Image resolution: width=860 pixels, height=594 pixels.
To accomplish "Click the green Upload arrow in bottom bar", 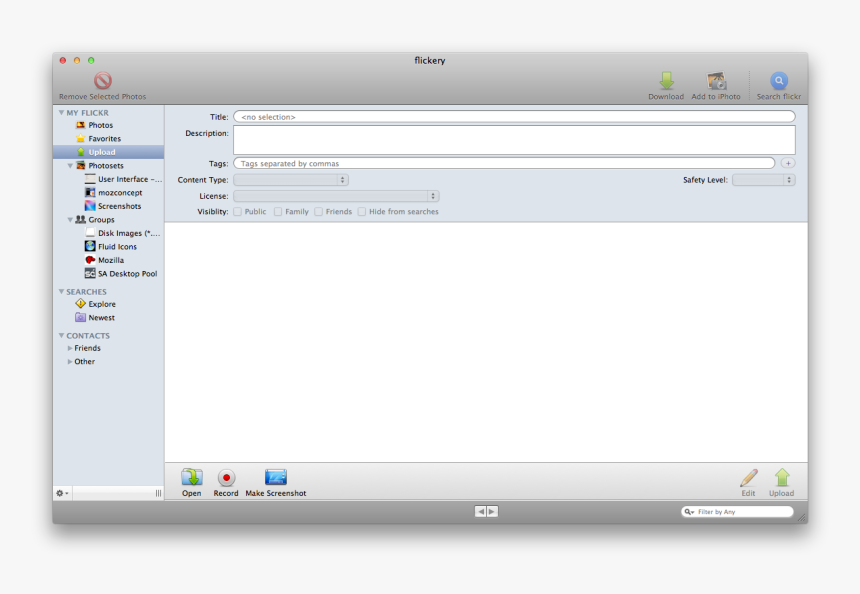I will 782,477.
